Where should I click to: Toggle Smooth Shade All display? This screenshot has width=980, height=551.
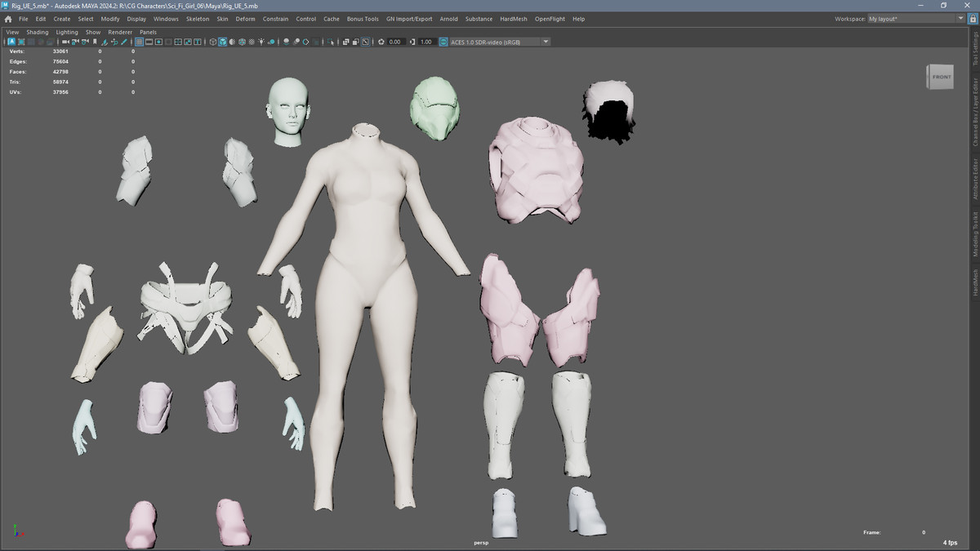pos(223,42)
